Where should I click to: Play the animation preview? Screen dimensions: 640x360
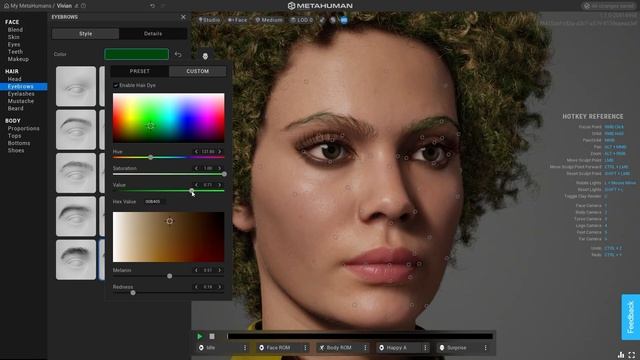(200, 336)
